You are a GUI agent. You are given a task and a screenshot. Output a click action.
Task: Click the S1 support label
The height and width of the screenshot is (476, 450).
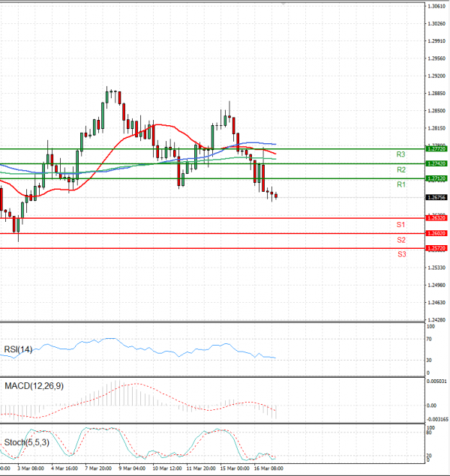pos(400,225)
